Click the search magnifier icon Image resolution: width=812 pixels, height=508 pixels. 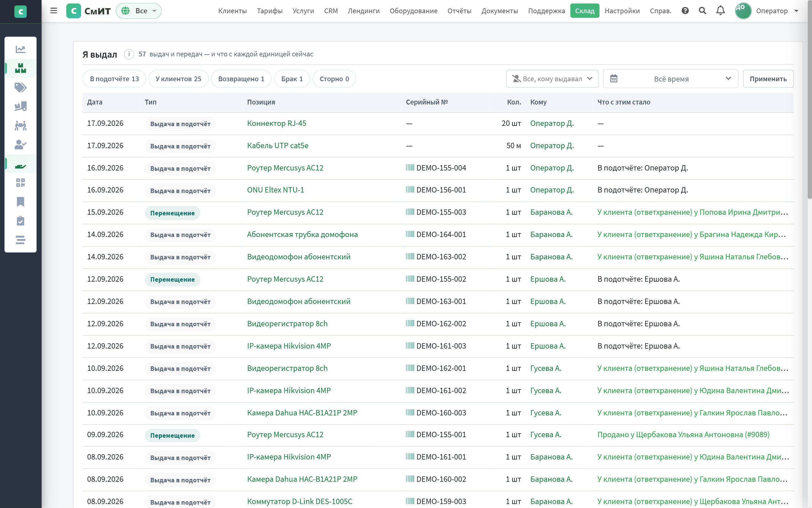702,11
